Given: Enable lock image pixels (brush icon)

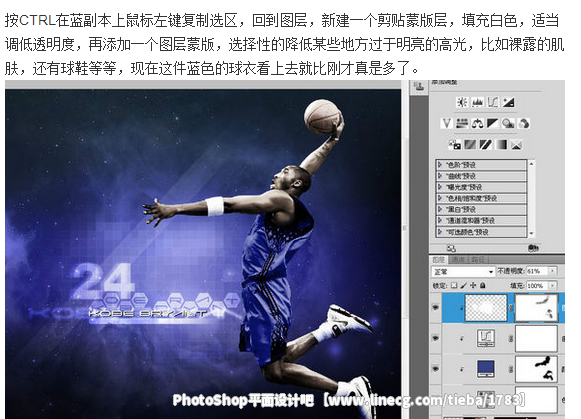Looking at the screenshot, I should pyautogui.click(x=464, y=286).
